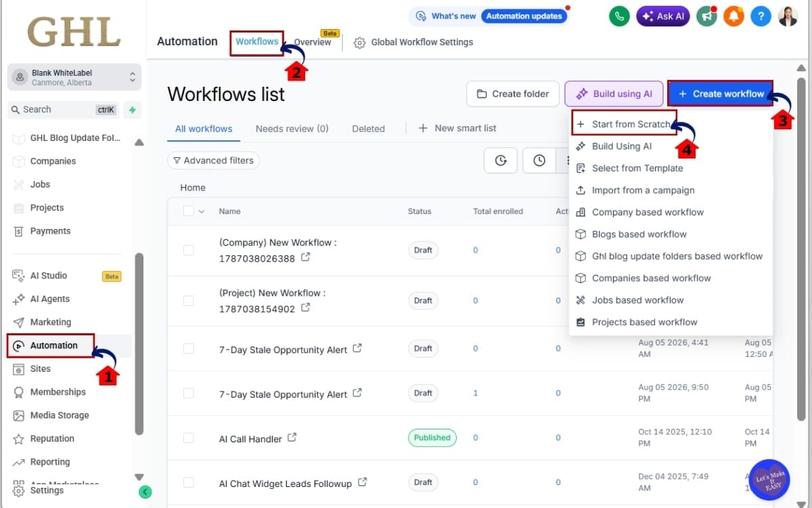Click the Global Workflow Settings gear icon
This screenshot has width=812, height=508.
click(359, 43)
